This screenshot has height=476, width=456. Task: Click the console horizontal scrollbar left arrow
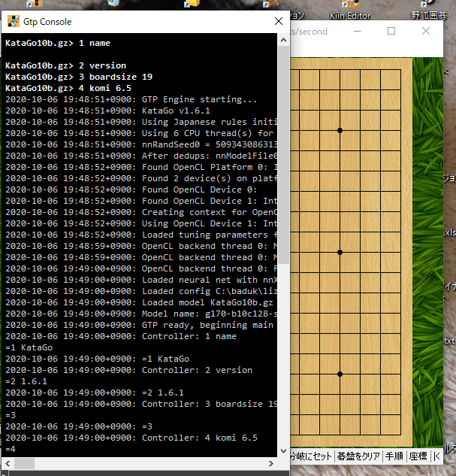tap(8, 463)
